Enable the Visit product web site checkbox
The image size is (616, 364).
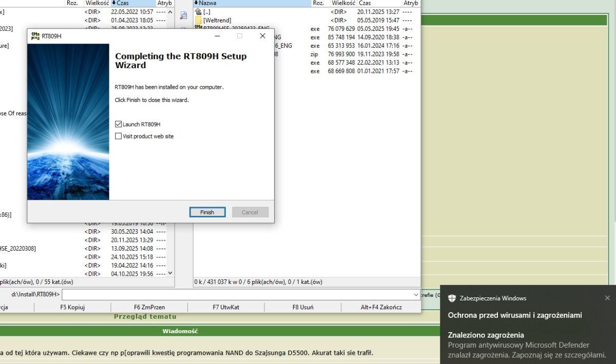pos(119,136)
